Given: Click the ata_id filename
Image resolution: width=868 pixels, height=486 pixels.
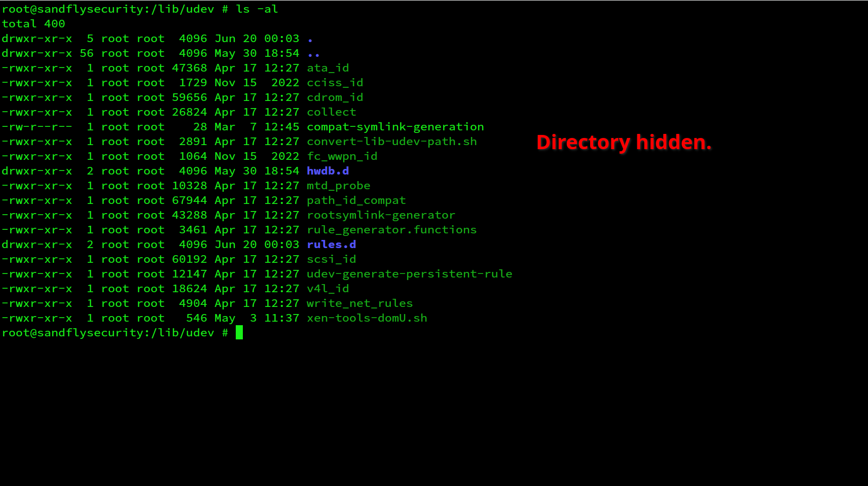Looking at the screenshot, I should [328, 68].
